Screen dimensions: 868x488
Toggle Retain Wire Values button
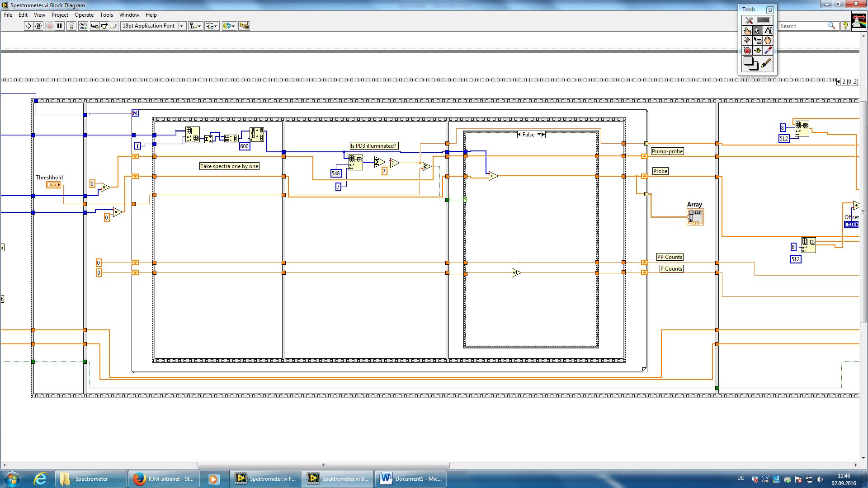coord(83,26)
